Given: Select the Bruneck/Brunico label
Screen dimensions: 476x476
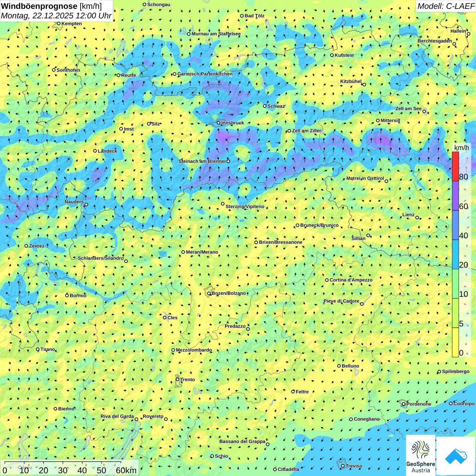Looking at the screenshot, I should pos(319,225).
